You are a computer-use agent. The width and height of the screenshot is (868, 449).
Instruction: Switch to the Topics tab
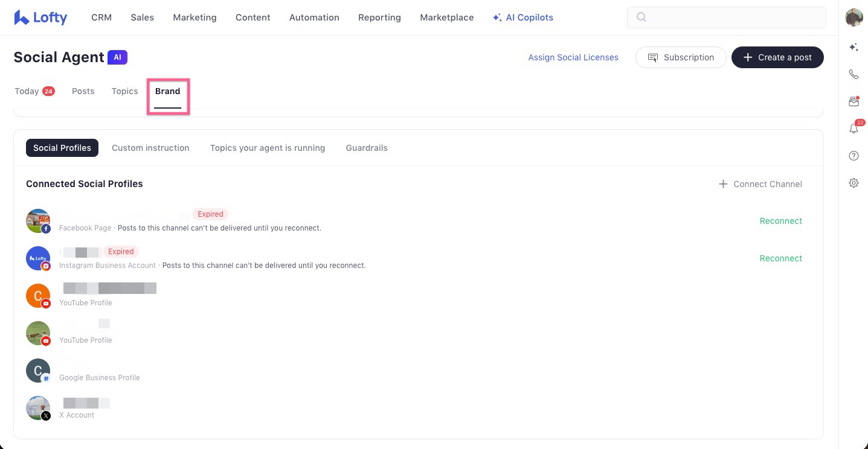pyautogui.click(x=124, y=91)
